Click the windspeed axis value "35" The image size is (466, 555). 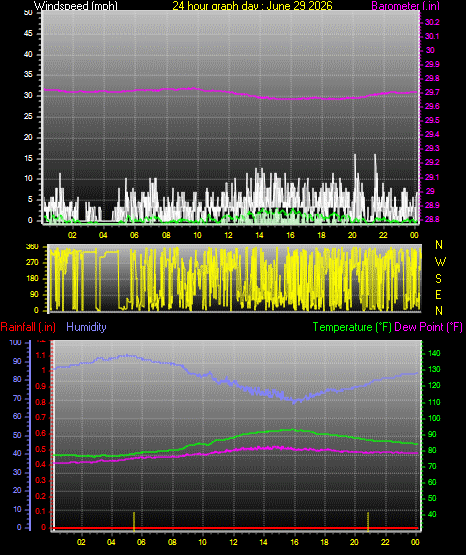tap(28, 75)
